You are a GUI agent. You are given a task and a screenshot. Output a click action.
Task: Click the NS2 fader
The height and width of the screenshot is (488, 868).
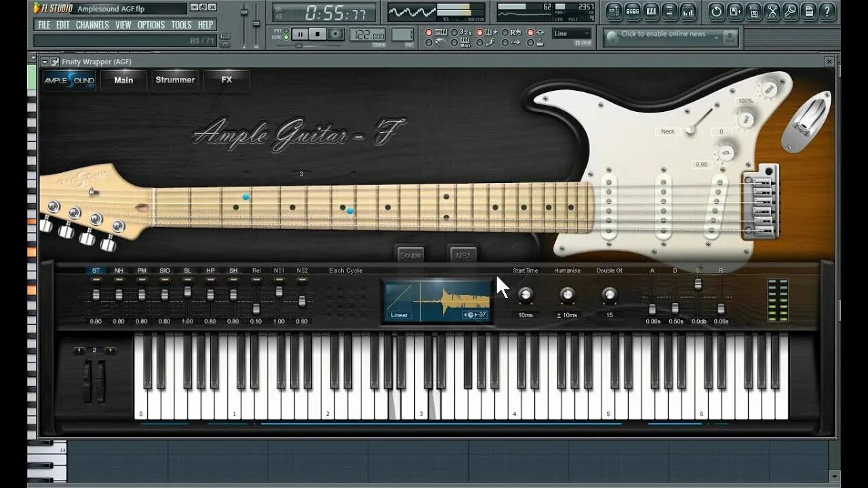[302, 300]
